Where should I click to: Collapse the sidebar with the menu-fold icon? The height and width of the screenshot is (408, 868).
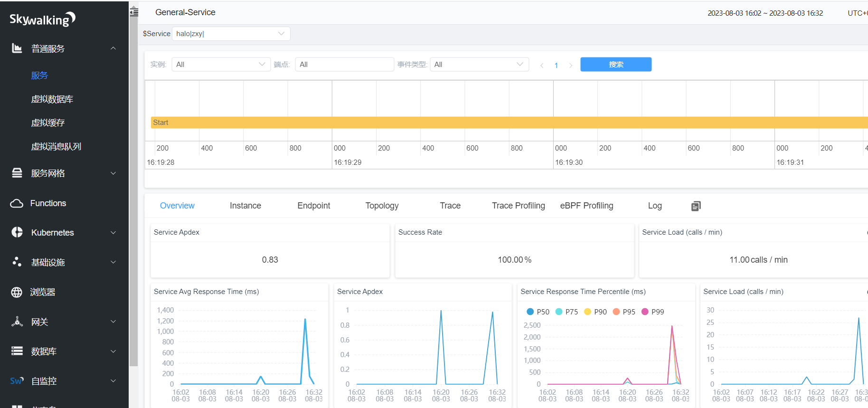click(134, 12)
